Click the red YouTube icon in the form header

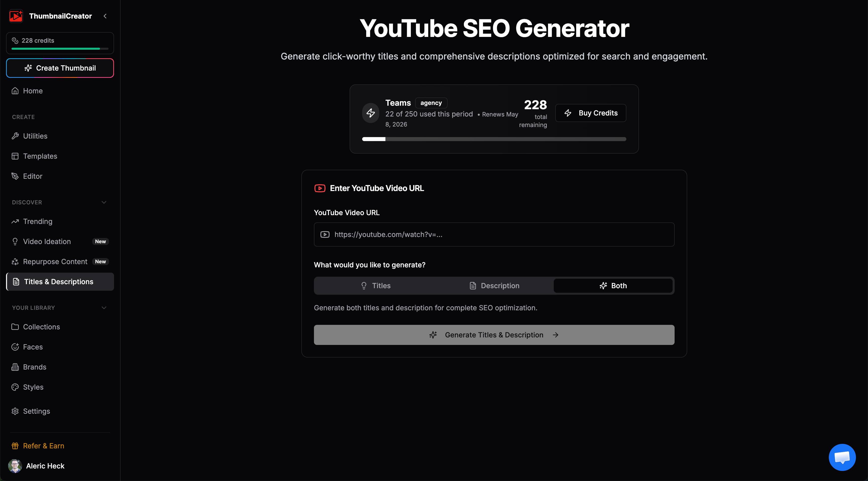[x=320, y=188]
